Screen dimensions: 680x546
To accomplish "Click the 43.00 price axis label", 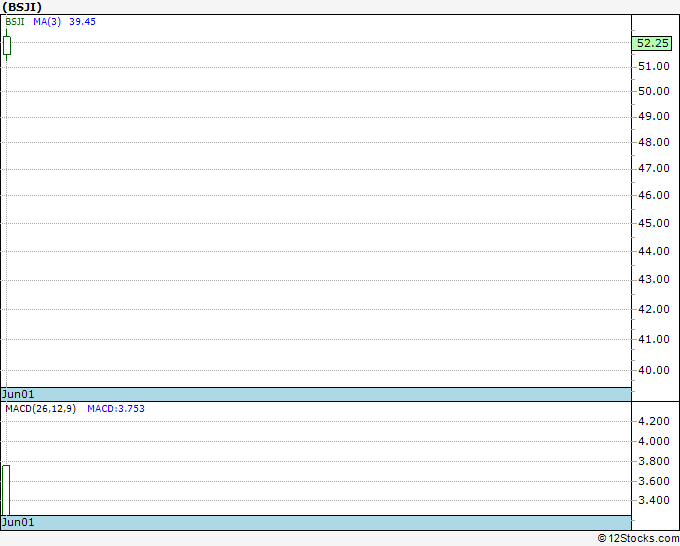I will coord(654,279).
